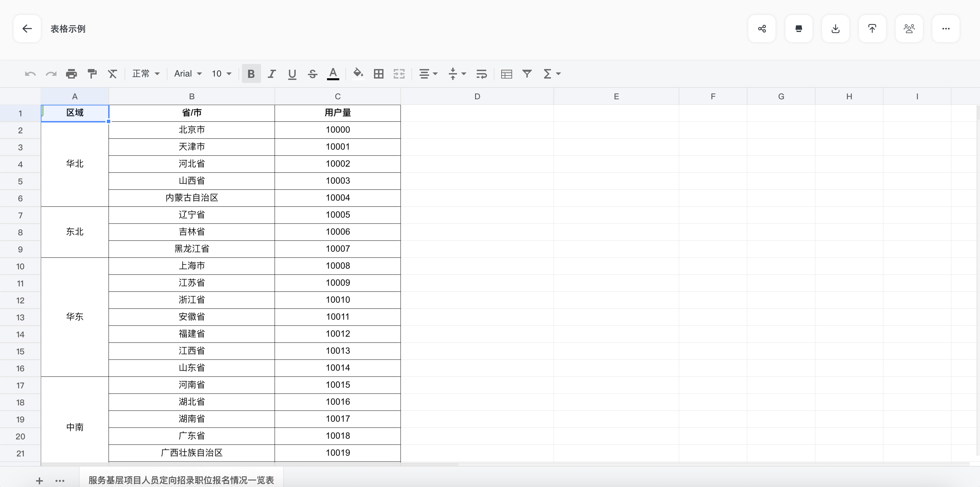
Task: Select the 服务基层项目人员 sheet tab
Action: (x=181, y=480)
